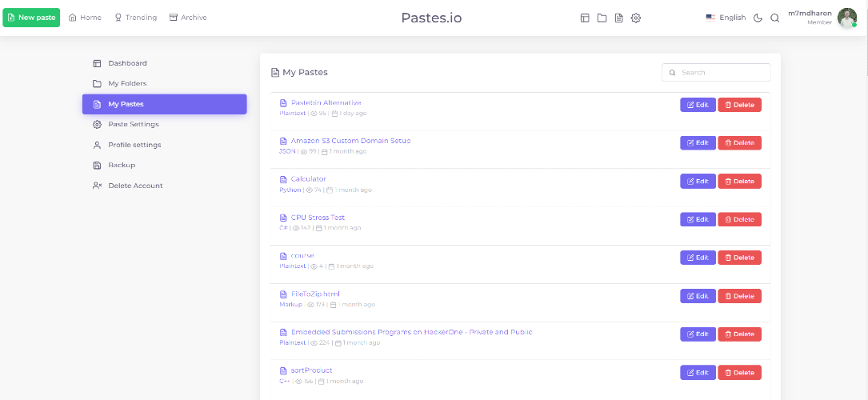Edit the course paste
This screenshot has height=400, width=868.
click(x=698, y=258)
